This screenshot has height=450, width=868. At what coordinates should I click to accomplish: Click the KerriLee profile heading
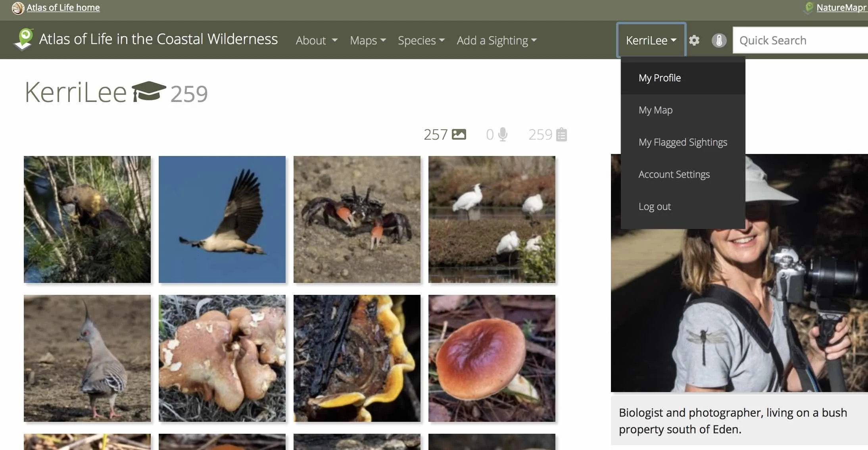point(76,92)
